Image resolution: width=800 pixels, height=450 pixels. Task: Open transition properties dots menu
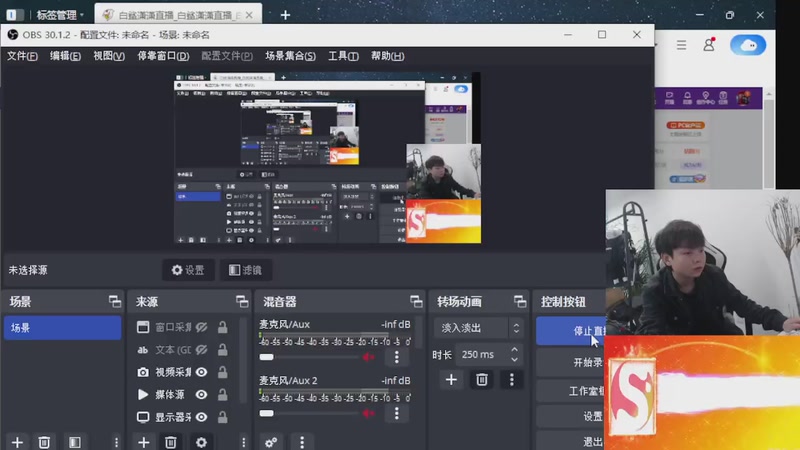[512, 380]
